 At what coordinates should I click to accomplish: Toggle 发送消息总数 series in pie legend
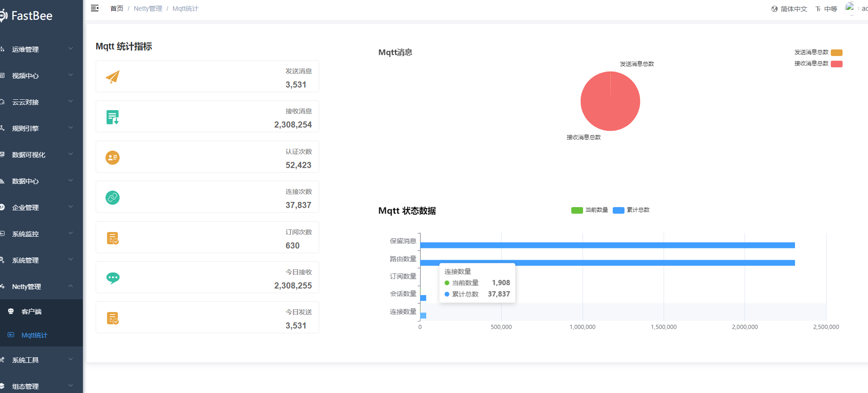818,52
